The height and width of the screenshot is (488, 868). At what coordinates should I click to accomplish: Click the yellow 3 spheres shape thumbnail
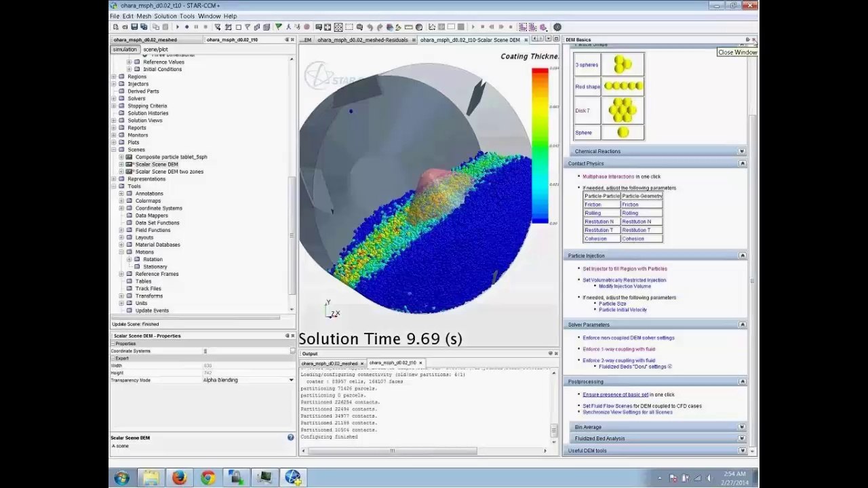[x=623, y=64]
